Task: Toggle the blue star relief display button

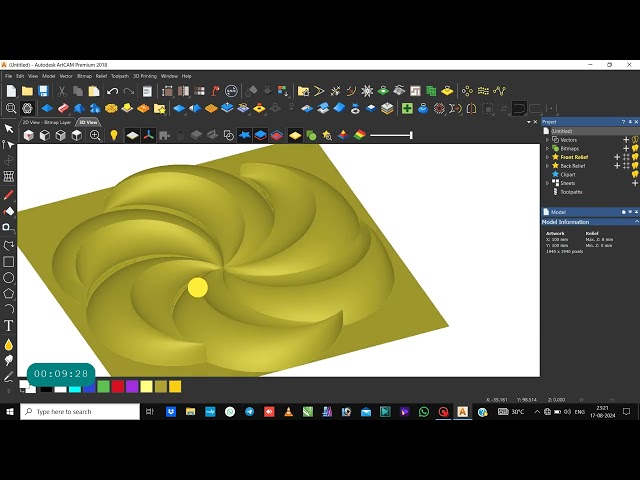Action: 244,135
